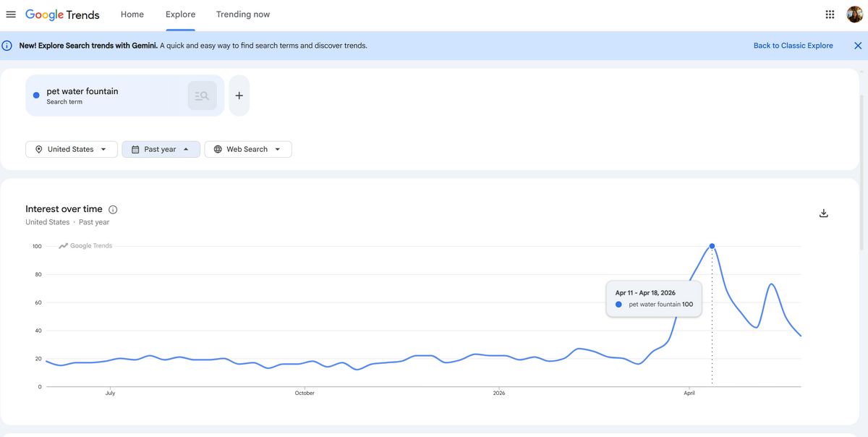Open the Past year time range dropdown
This screenshot has width=868, height=437.
click(x=161, y=149)
